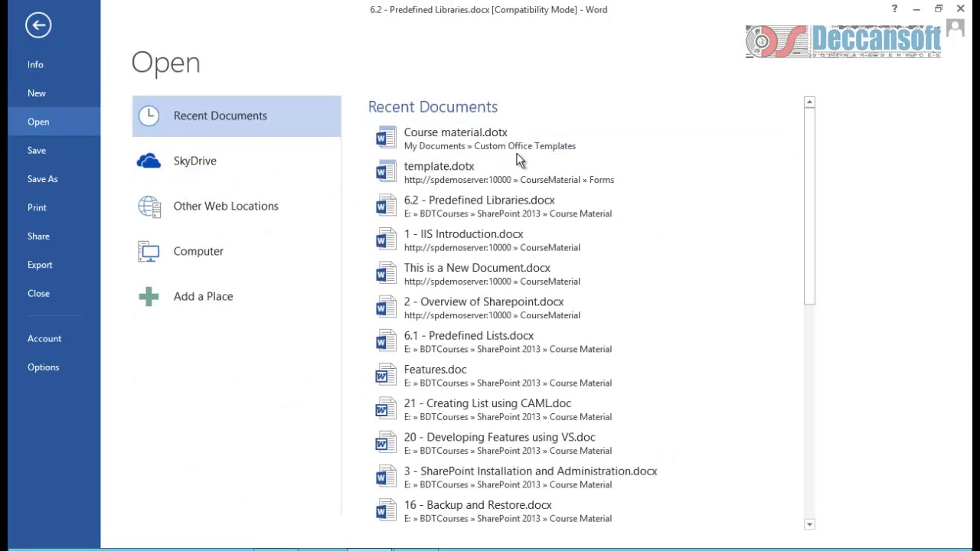Click the Computer monitor icon
The image size is (980, 551).
[x=149, y=251]
